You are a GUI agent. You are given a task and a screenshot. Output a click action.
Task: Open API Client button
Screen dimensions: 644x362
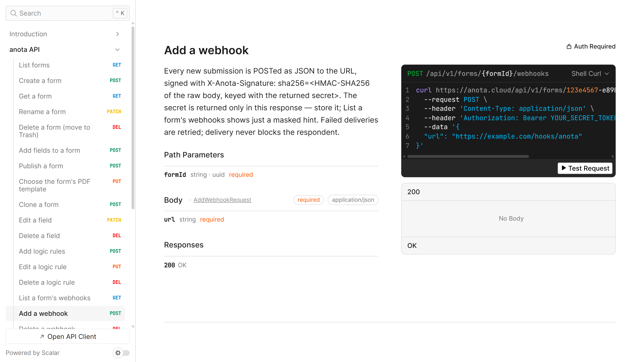pyautogui.click(x=68, y=337)
